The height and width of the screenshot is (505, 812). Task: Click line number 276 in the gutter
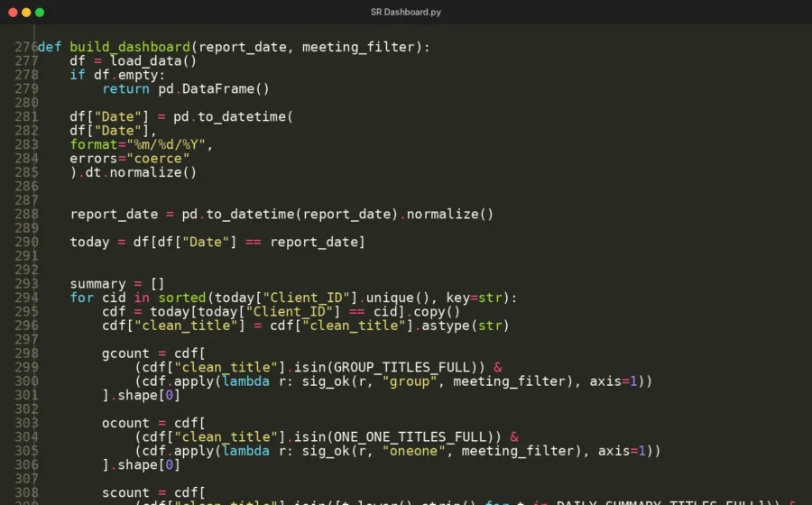[26, 47]
